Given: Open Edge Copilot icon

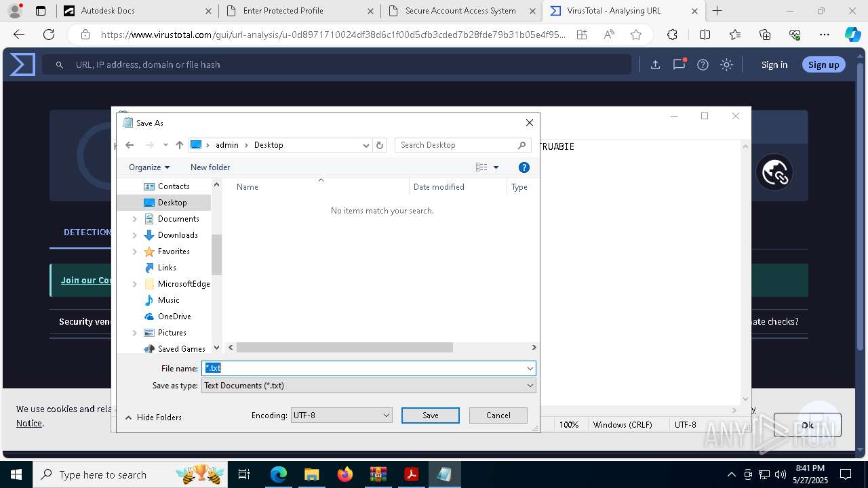Looking at the screenshot, I should point(852,35).
